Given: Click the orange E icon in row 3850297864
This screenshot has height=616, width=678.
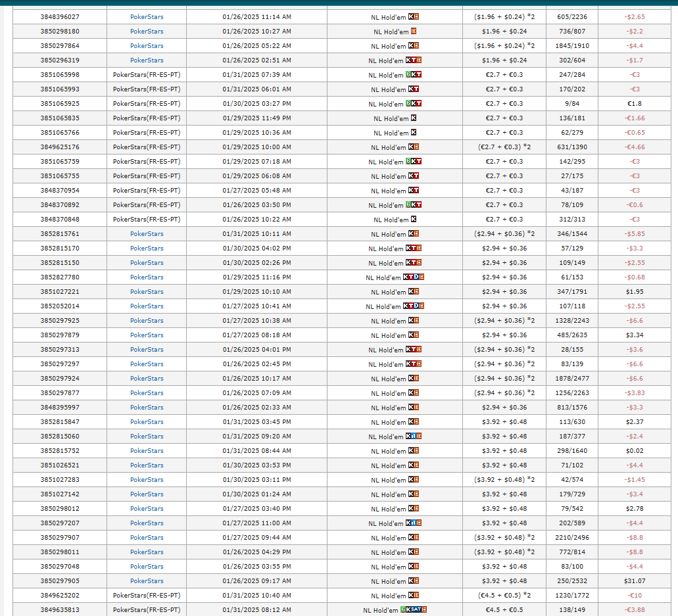Looking at the screenshot, I should coord(416,45).
